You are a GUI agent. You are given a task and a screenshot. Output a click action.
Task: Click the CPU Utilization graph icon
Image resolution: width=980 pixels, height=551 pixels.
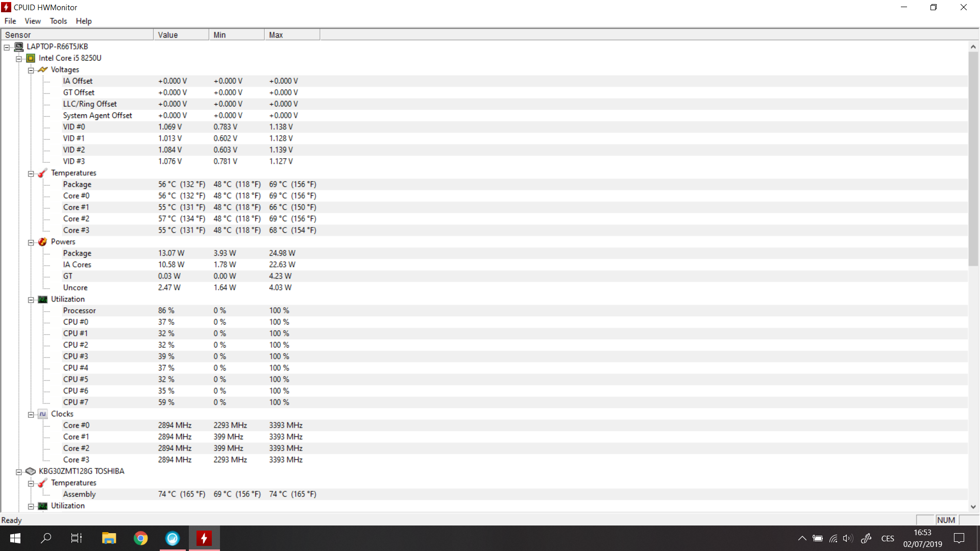[x=43, y=299]
